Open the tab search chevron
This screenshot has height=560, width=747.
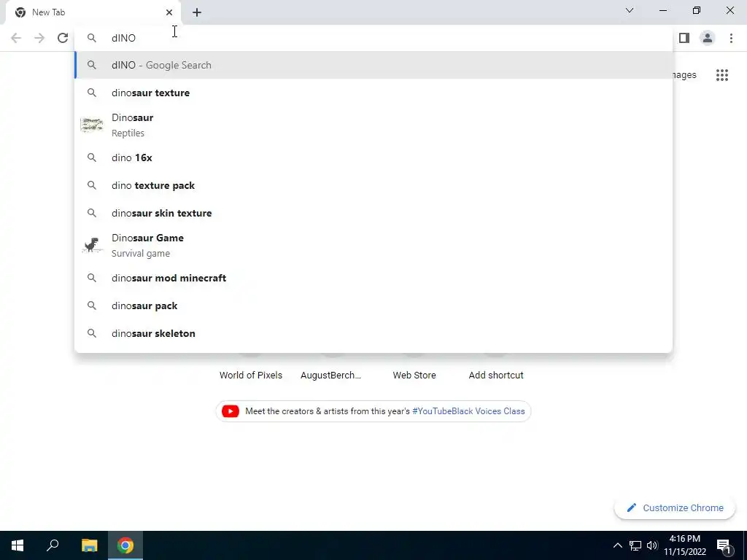point(630,10)
